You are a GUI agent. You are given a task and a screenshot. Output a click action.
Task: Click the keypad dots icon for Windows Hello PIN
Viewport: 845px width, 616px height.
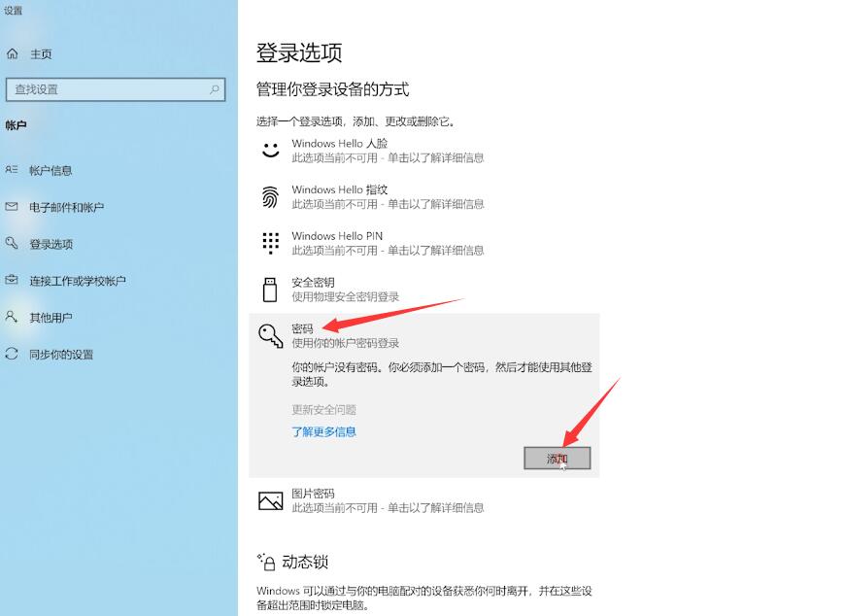(x=271, y=243)
